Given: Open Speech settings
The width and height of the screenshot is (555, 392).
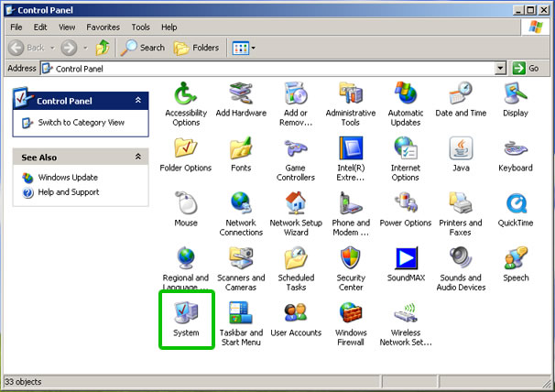Looking at the screenshot, I should 516,264.
